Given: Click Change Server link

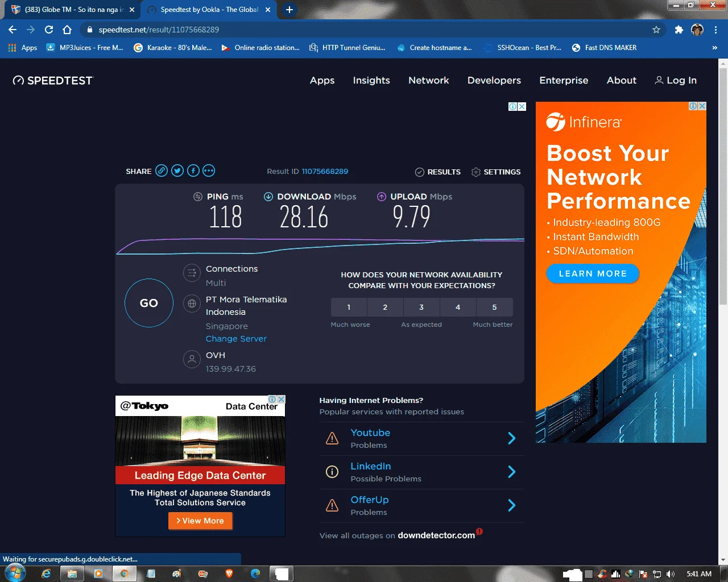Looking at the screenshot, I should click(236, 339).
